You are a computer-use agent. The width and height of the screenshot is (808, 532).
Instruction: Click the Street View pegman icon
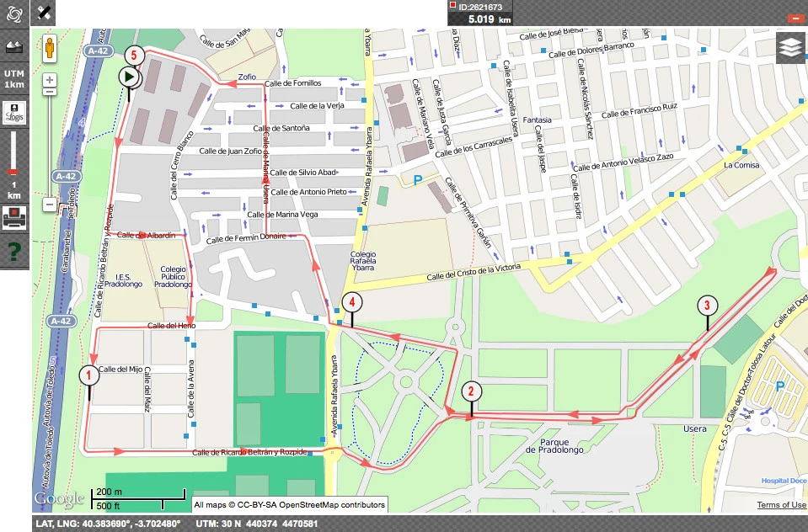coord(50,47)
